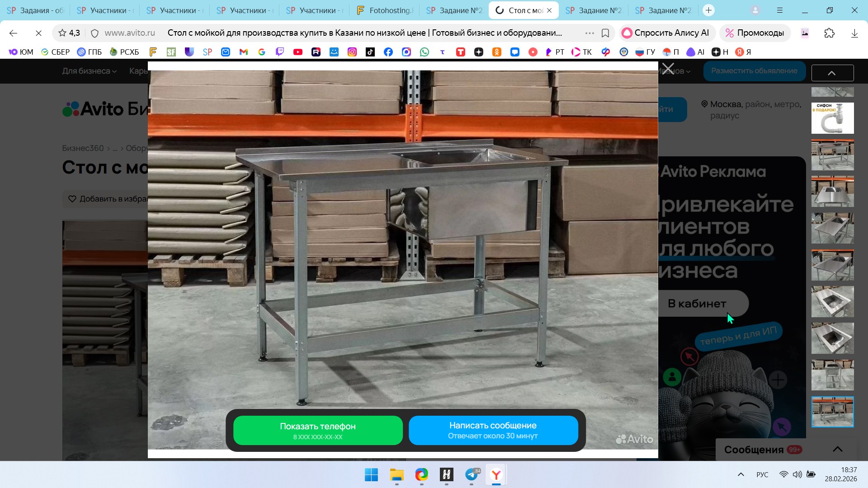The image size is (868, 488).
Task: Click the bookmark page icon in address bar
Action: 605,33
